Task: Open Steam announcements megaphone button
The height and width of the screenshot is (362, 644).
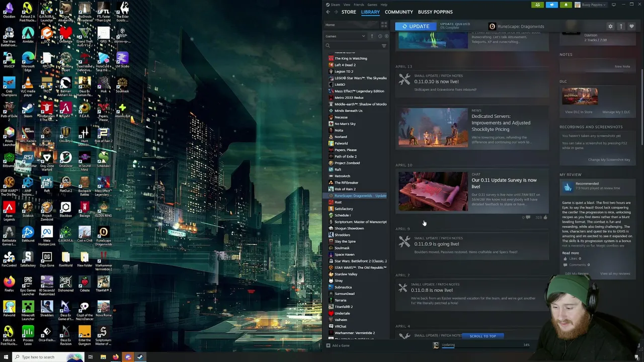Action: point(551,5)
